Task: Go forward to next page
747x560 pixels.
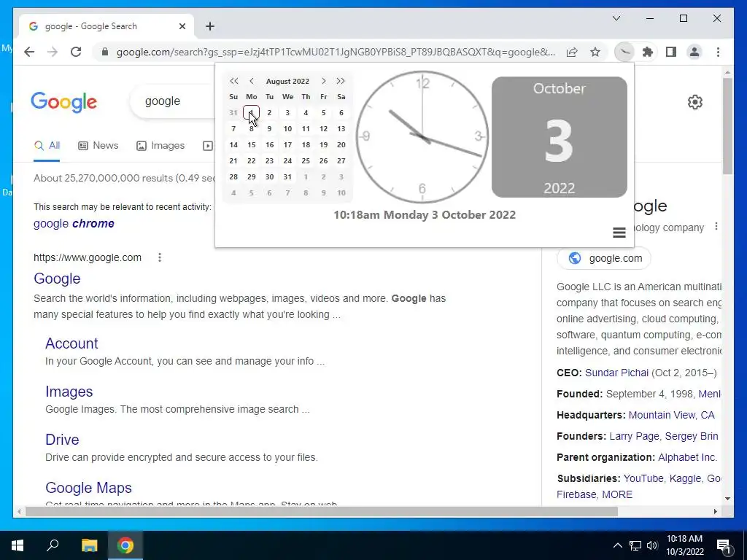Action: pos(53,52)
